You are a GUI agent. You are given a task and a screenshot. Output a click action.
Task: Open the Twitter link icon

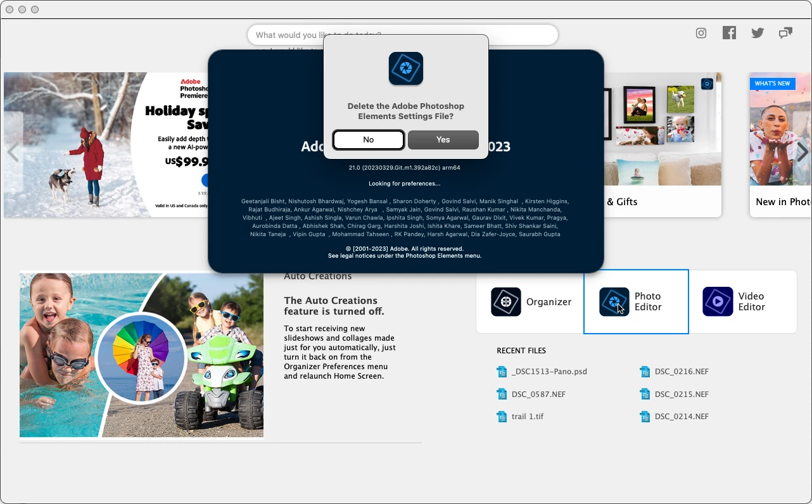(758, 34)
